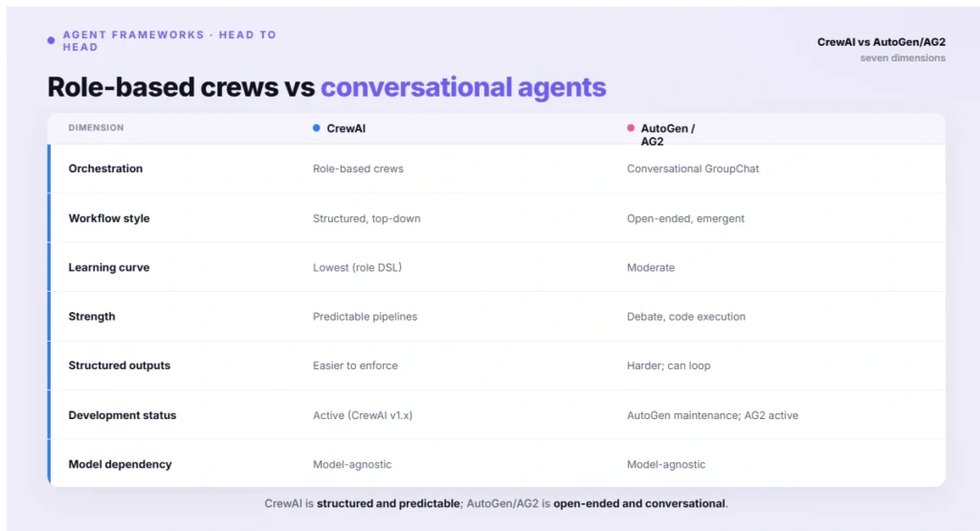
Task: Click the purple bullet before AGENT FRAMEWORKS
Action: pos(52,40)
